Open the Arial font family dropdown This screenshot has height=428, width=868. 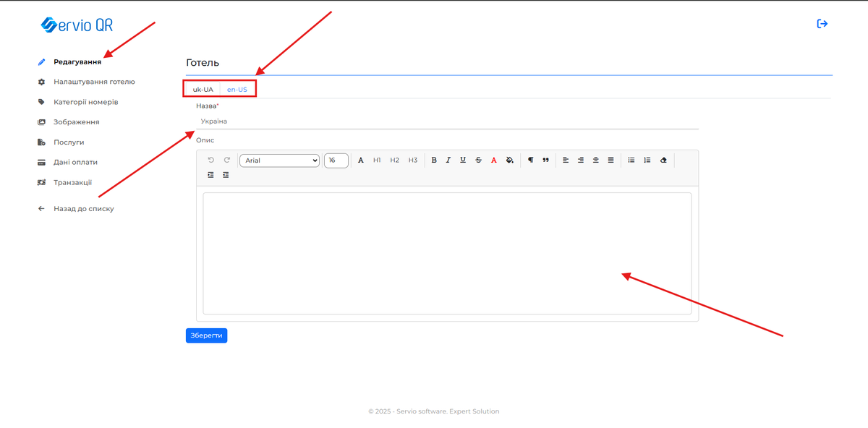(x=279, y=160)
